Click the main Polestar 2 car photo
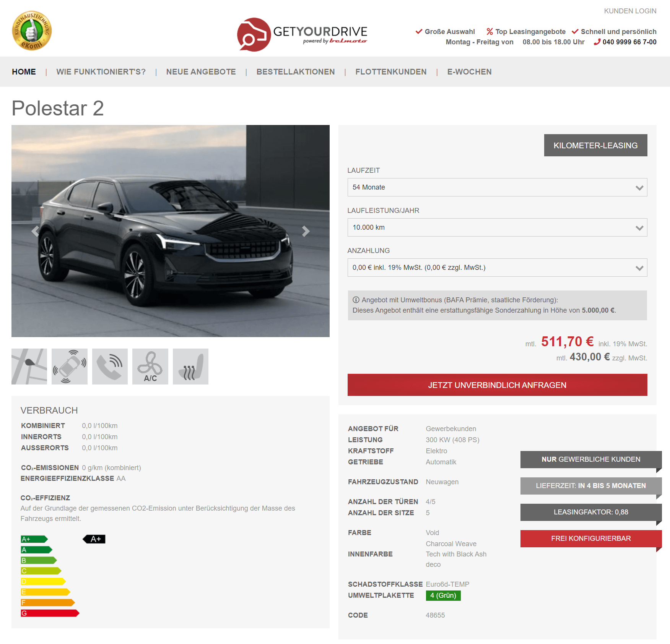Image resolution: width=670 pixels, height=644 pixels. pyautogui.click(x=171, y=231)
